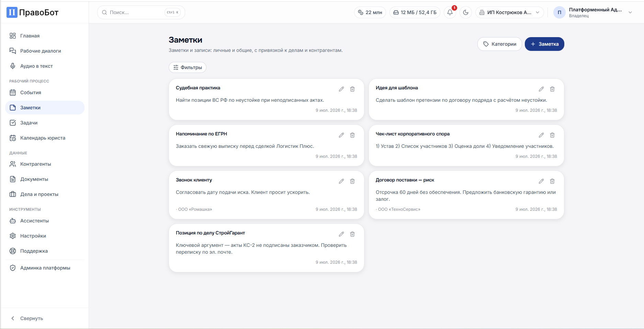The width and height of the screenshot is (644, 329).
Task: Open Аудио в текст
Action: 45,66
